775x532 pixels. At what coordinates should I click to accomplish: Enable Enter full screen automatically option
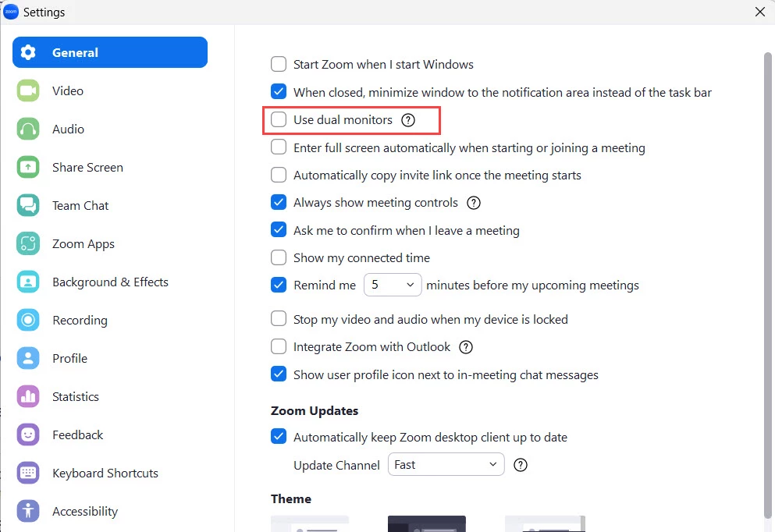click(x=279, y=147)
